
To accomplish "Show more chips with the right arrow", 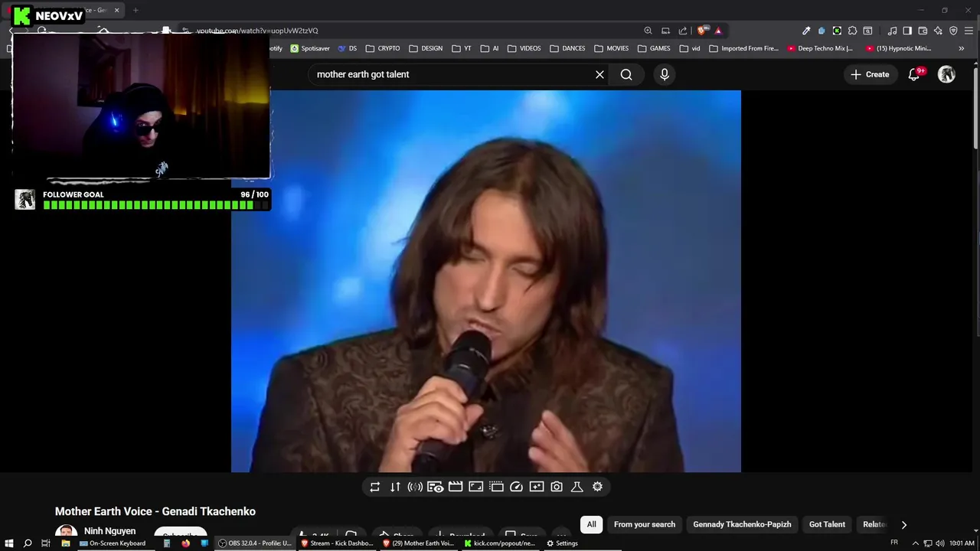I will click(903, 524).
